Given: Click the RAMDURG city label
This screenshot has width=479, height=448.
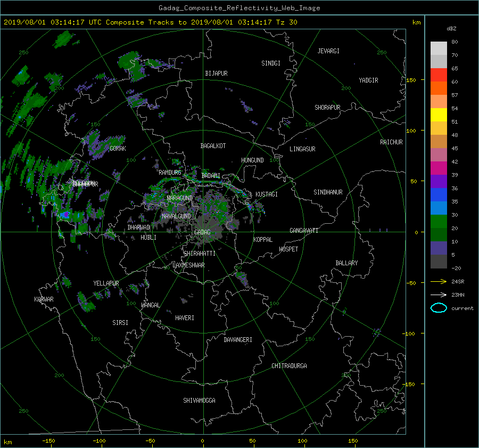Looking at the screenshot, I should 170,173.
